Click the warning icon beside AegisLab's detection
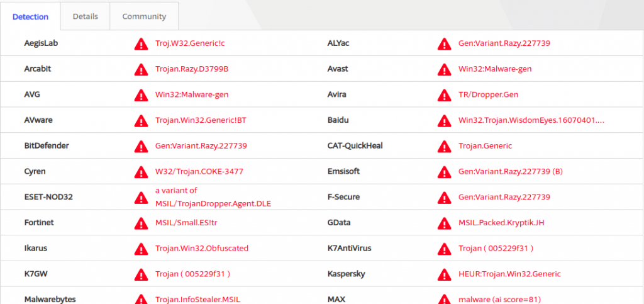This screenshot has width=644, height=304. [x=141, y=44]
